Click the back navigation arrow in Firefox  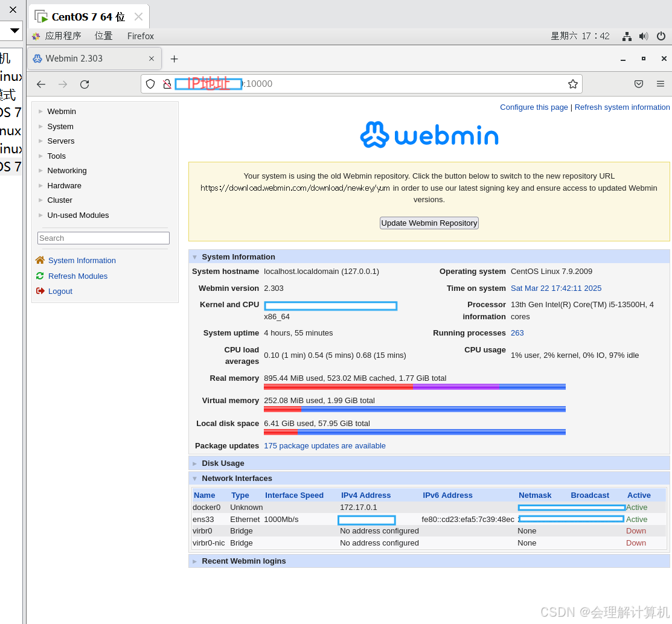[40, 84]
